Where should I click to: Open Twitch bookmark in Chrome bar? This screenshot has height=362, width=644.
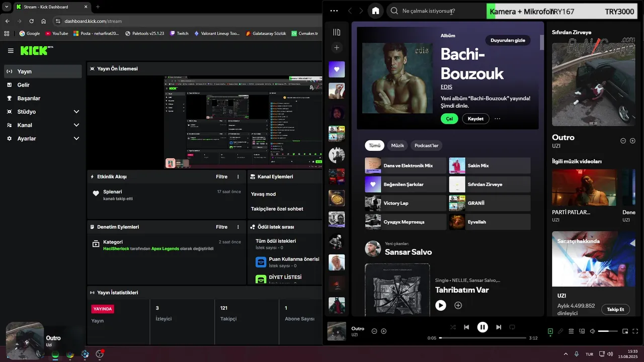point(179,33)
